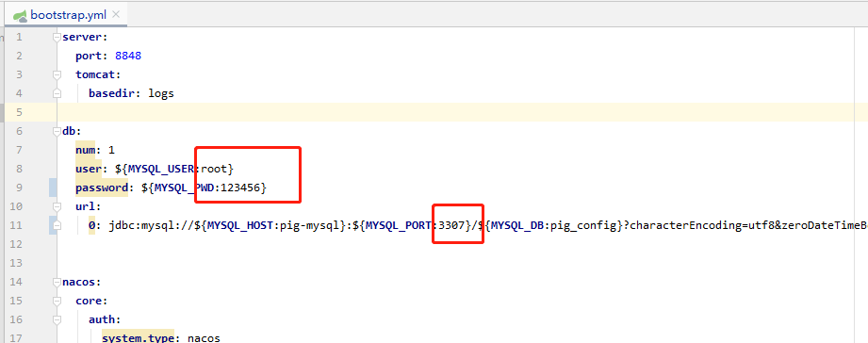Click fold end marker at basedir line
868x343 pixels.
[x=57, y=93]
